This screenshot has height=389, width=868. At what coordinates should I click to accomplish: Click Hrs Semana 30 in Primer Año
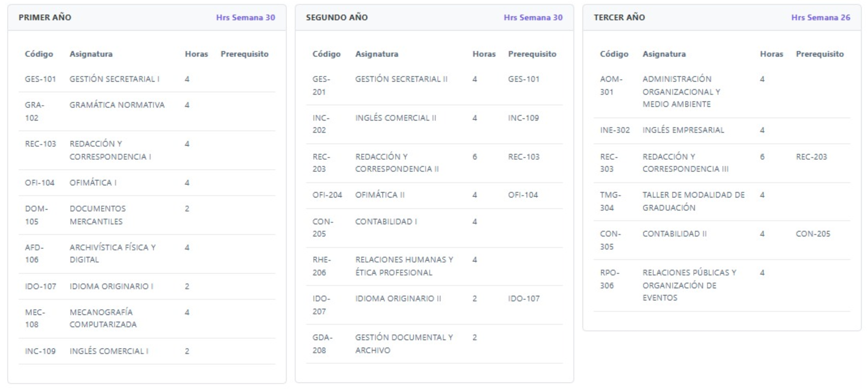245,18
